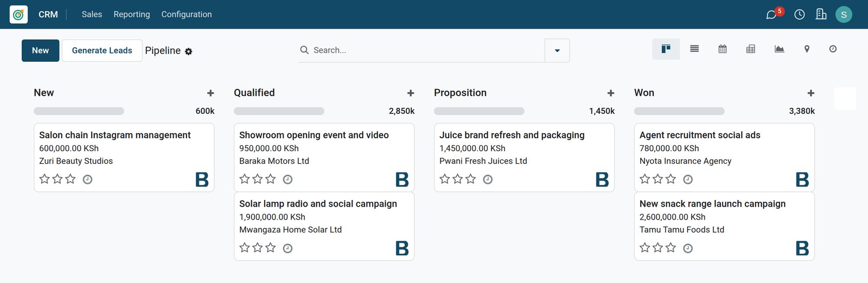Switch to Pivot table view
The image size is (868, 283).
click(751, 49)
